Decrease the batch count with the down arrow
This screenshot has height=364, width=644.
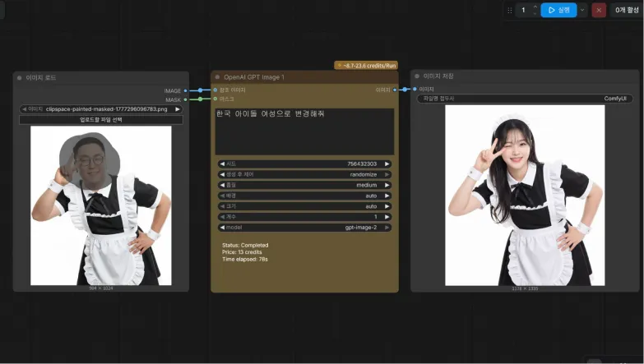point(535,13)
